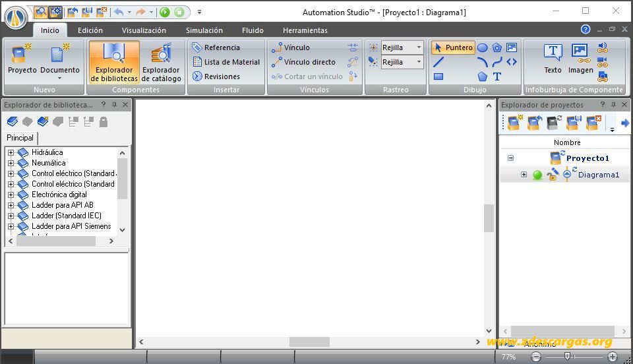The height and width of the screenshot is (364, 633).
Task: Click the zoom slider handle in the status bar
Action: [x=567, y=356]
